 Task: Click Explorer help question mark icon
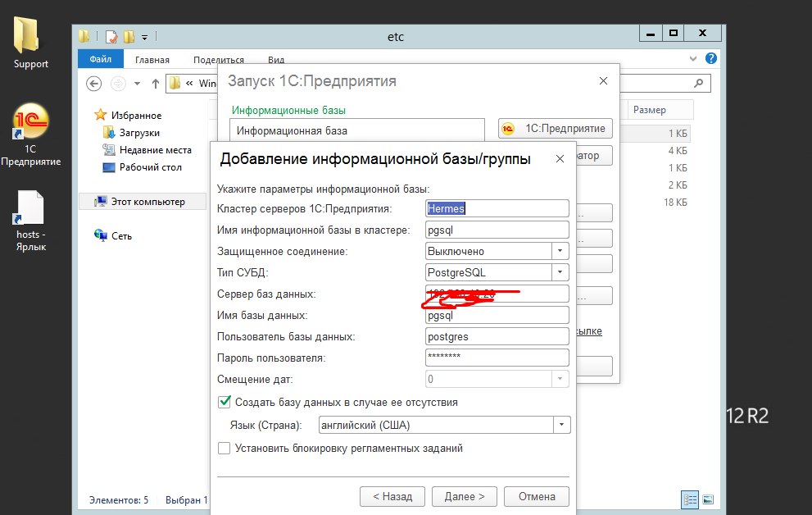pos(711,58)
